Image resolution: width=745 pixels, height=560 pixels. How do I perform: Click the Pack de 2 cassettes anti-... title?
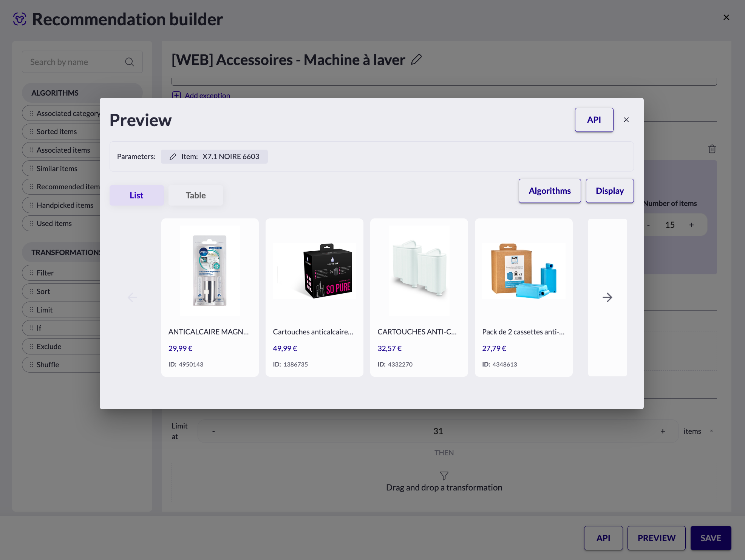click(x=523, y=332)
